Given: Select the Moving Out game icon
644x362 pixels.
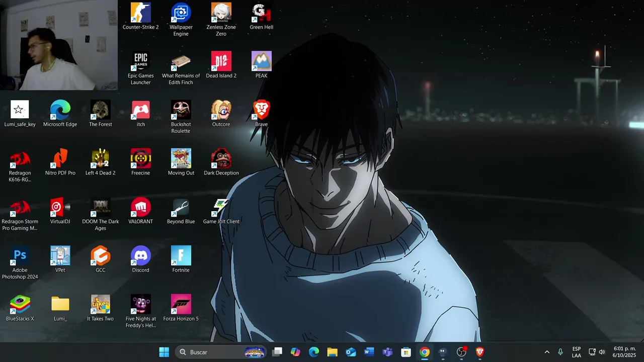Looking at the screenshot, I should [181, 162].
